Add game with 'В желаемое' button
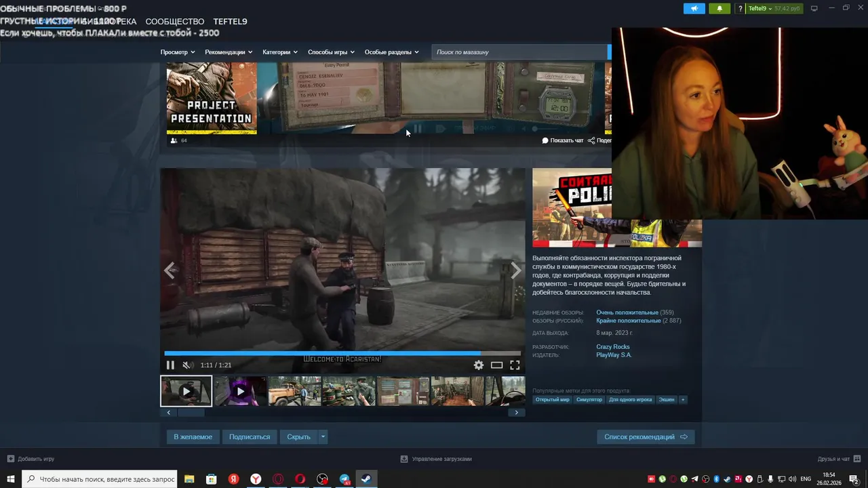Screen dimensions: 868x488 [193, 436]
